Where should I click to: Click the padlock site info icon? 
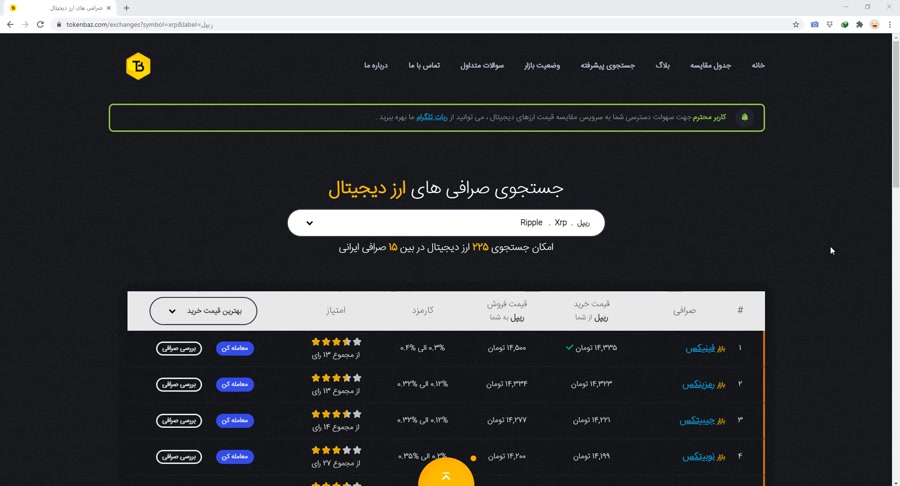[59, 25]
